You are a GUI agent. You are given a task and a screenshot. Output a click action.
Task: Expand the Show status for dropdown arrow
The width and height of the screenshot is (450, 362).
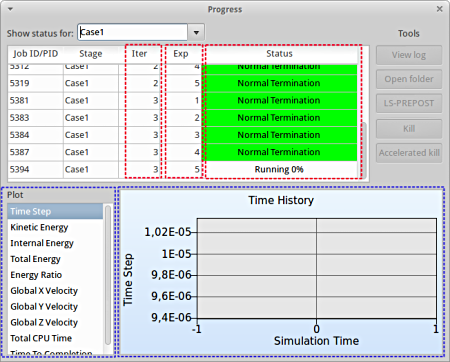pos(196,32)
